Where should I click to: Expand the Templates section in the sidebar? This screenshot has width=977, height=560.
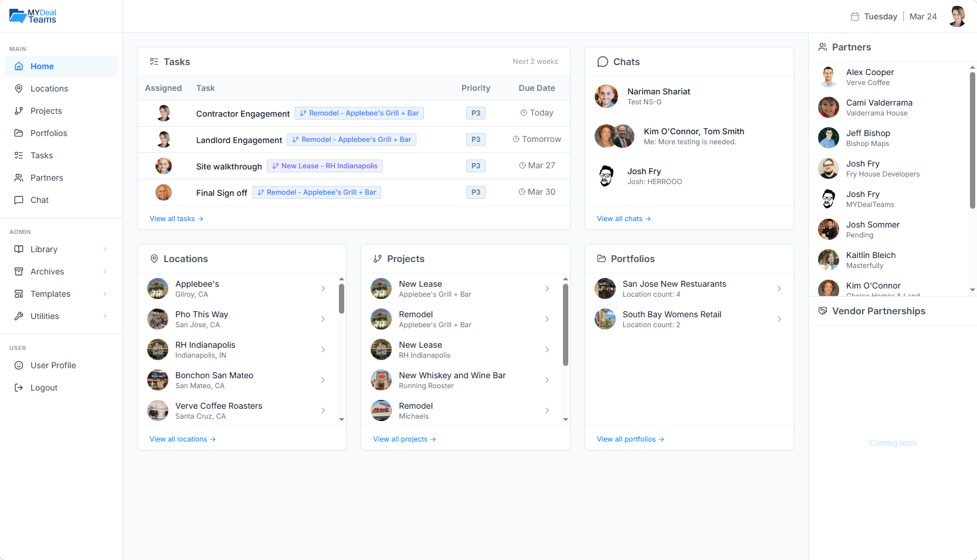(19, 294)
